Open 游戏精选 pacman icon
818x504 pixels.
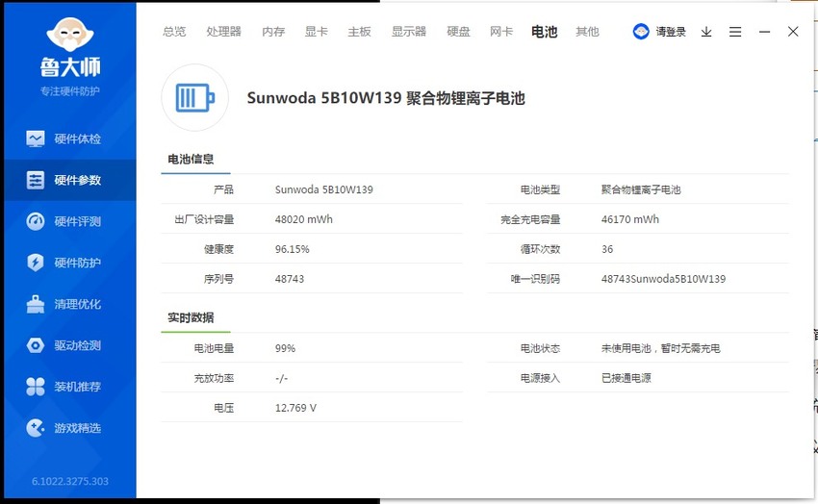click(x=36, y=428)
